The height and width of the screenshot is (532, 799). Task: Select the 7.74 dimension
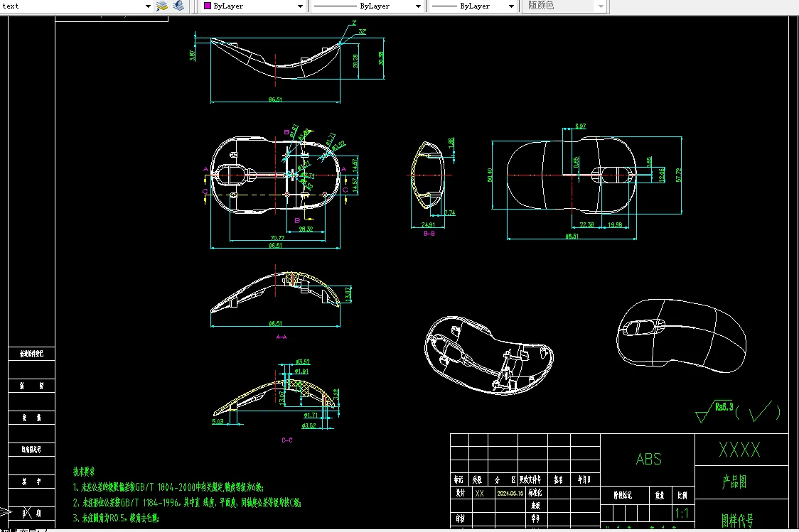point(449,213)
